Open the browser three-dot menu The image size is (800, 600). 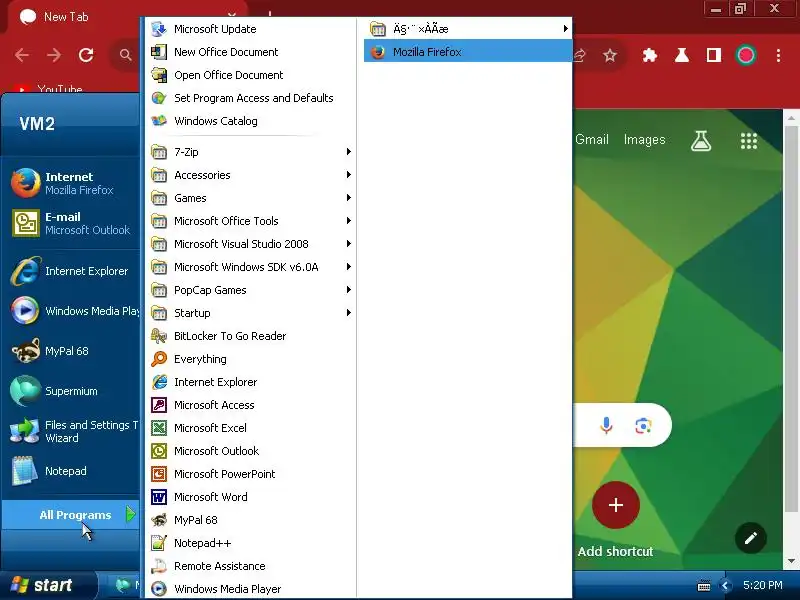[779, 55]
